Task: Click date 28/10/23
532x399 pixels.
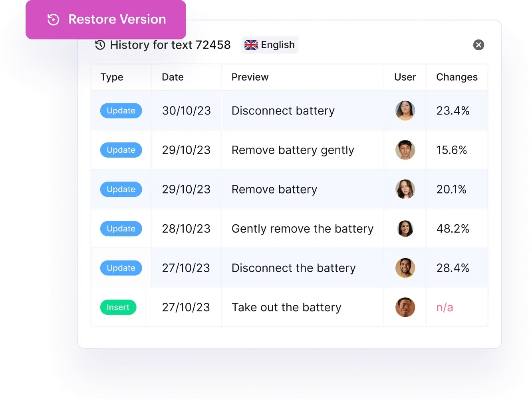Action: pos(186,229)
